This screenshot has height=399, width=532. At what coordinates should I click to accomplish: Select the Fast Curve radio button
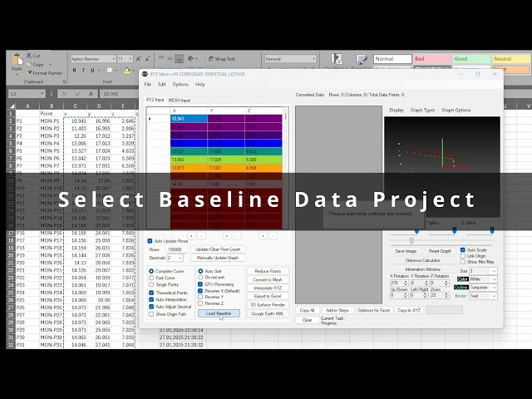pos(151,278)
